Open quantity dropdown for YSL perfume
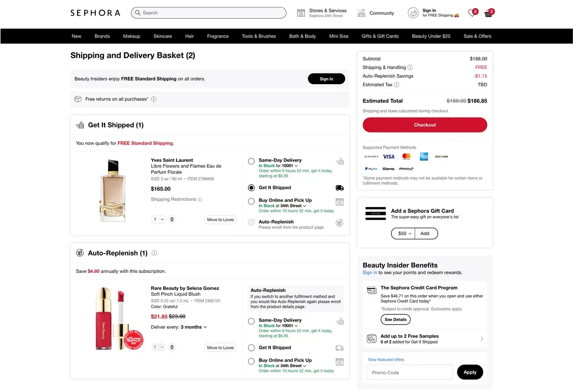Image resolution: width=573 pixels, height=392 pixels. (158, 219)
